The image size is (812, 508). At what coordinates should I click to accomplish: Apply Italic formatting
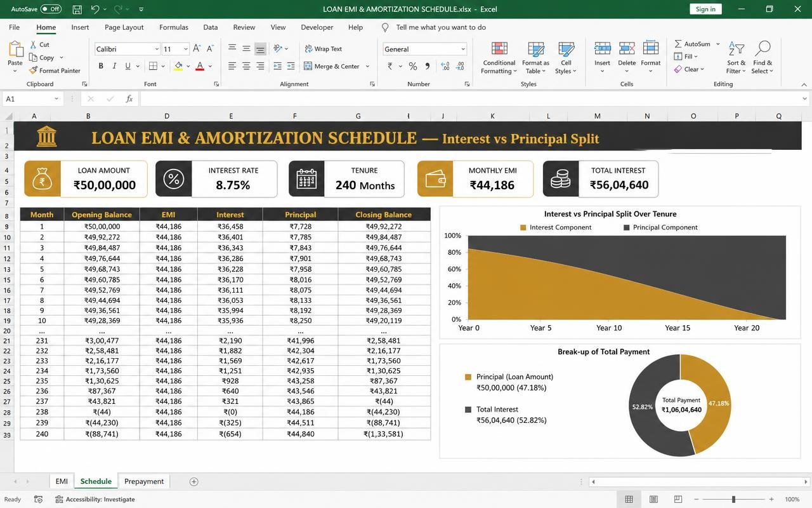pyautogui.click(x=114, y=66)
